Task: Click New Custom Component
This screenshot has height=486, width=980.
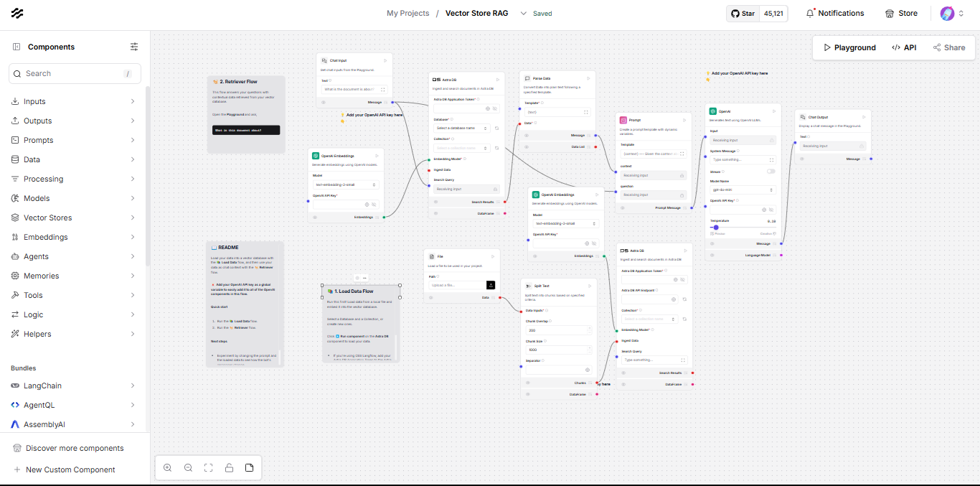Action: pyautogui.click(x=70, y=469)
